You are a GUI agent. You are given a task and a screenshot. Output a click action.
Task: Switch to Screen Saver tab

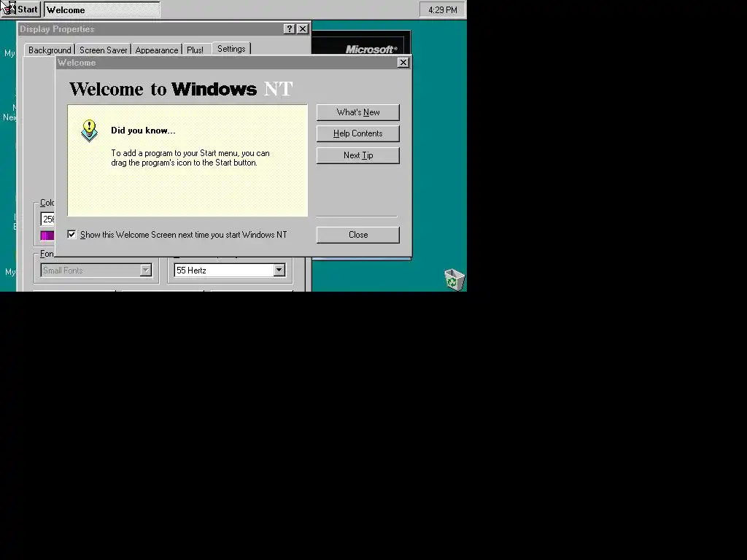tap(103, 50)
